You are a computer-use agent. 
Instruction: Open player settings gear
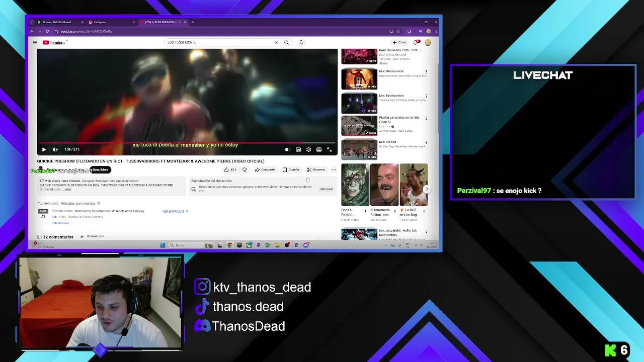308,149
